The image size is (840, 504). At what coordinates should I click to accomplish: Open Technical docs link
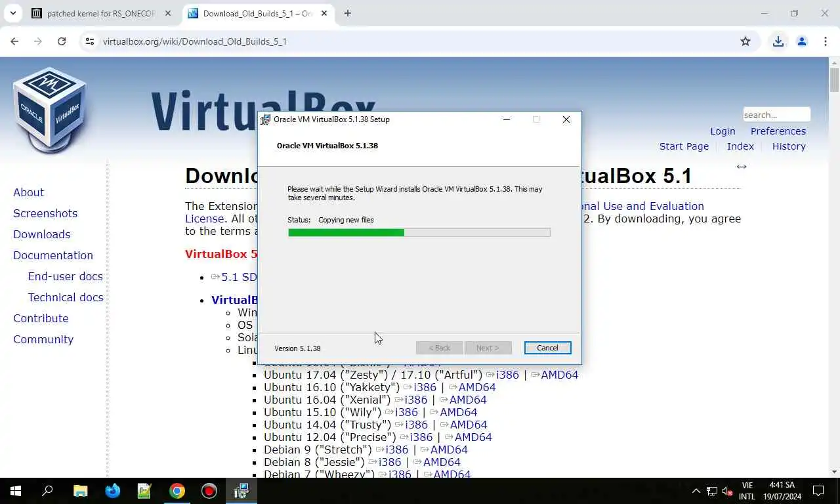click(x=66, y=297)
